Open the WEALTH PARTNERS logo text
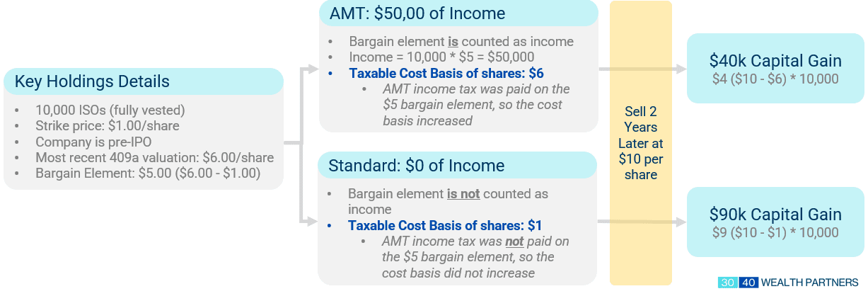Screen dimensions: 868x296 click(810, 282)
